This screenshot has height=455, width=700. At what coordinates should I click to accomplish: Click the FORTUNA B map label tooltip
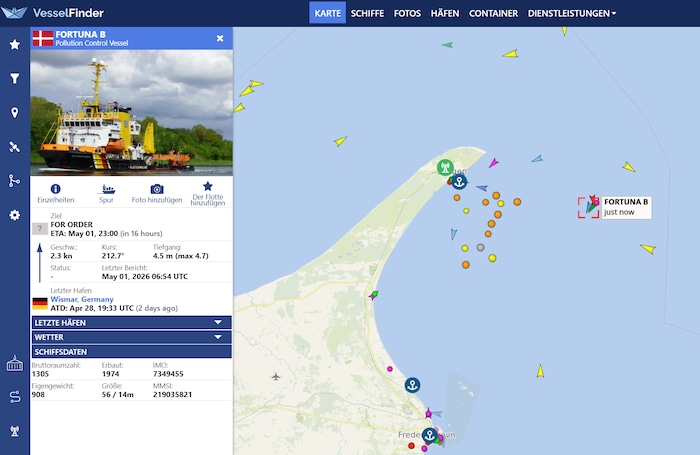[x=626, y=207]
